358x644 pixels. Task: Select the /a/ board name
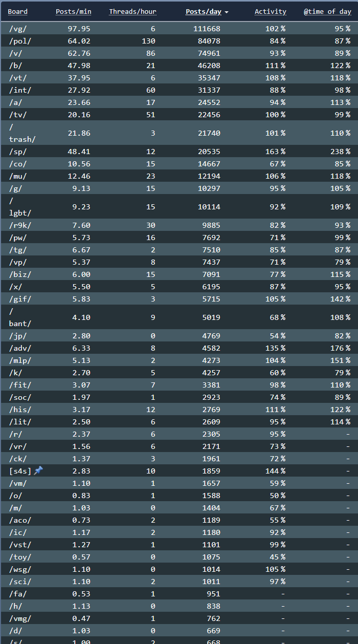pyautogui.click(x=16, y=102)
